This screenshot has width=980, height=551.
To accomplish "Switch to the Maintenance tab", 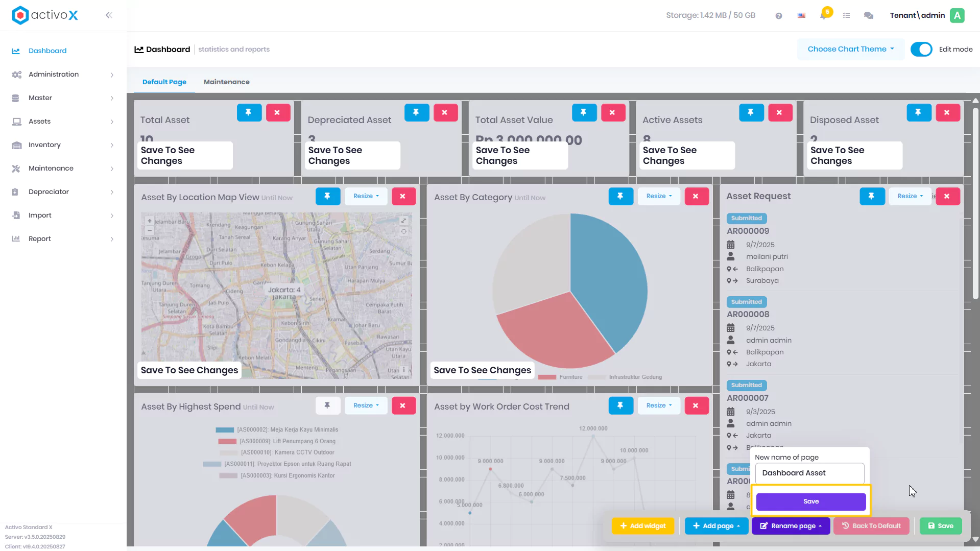I will [227, 82].
